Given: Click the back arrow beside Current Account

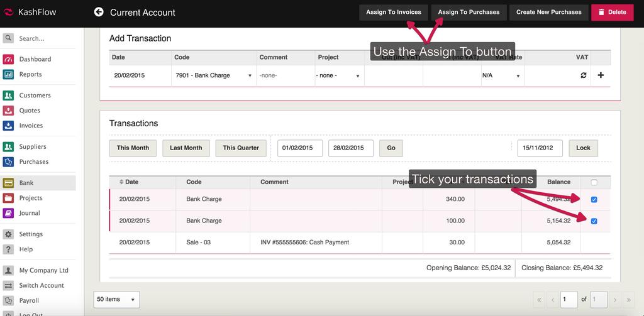Looking at the screenshot, I should point(98,12).
